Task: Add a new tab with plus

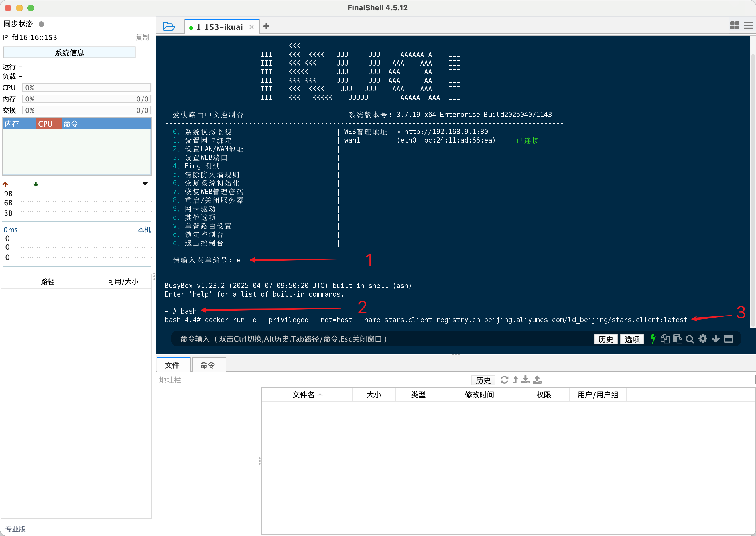Action: click(266, 27)
